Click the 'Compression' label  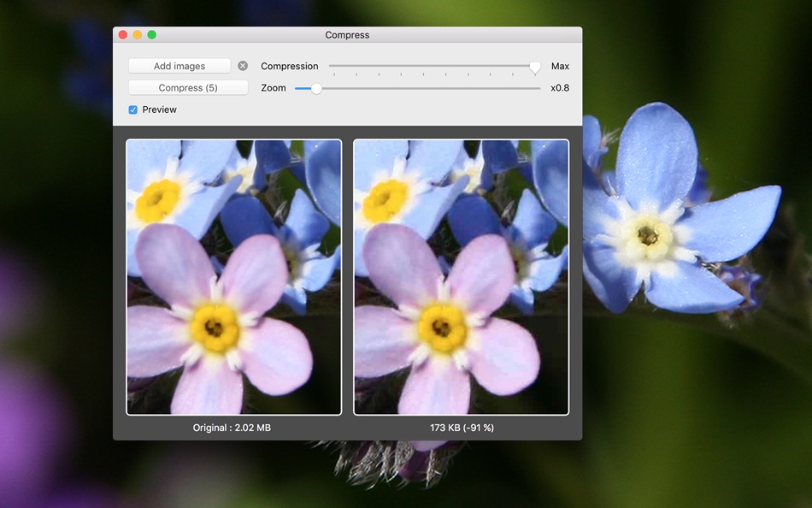click(290, 66)
